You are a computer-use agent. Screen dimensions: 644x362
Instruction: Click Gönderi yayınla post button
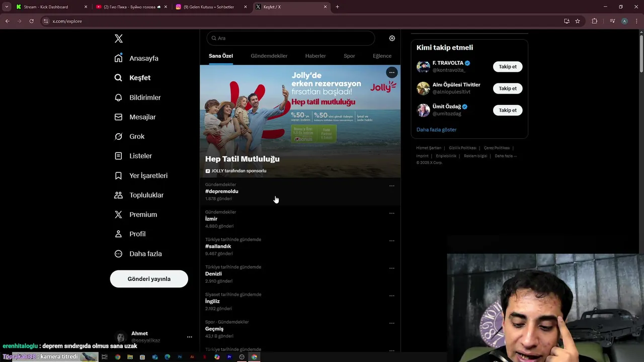(x=149, y=279)
